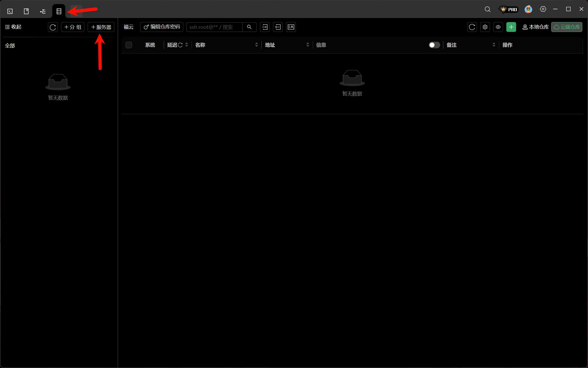Toggle the info column switch
Viewport: 588px width, 368px height.
coord(434,45)
